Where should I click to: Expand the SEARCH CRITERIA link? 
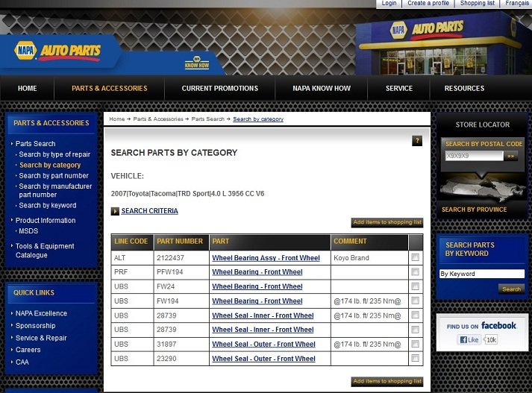(150, 211)
